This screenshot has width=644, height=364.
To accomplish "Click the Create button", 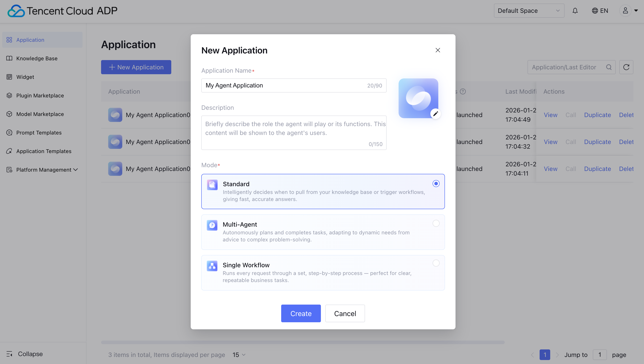I will coord(301,313).
